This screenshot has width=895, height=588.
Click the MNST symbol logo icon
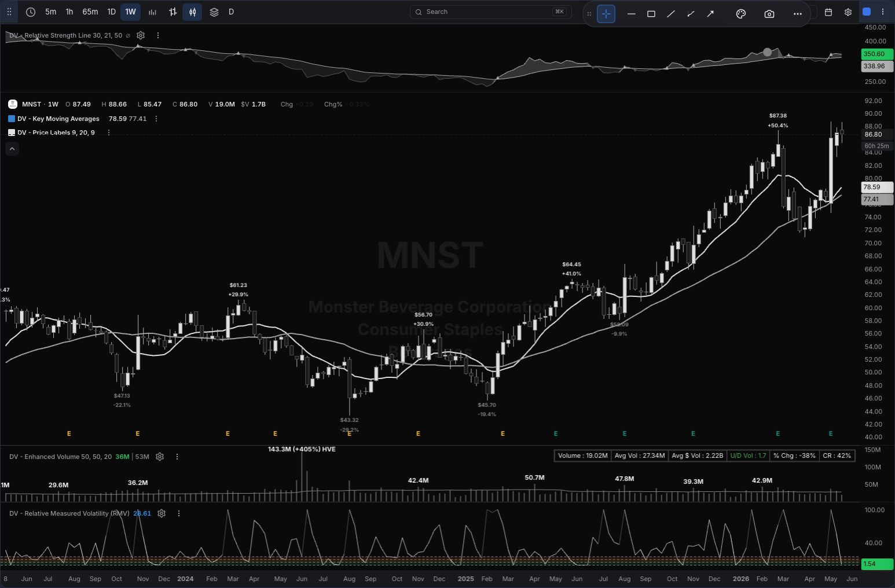tap(13, 104)
